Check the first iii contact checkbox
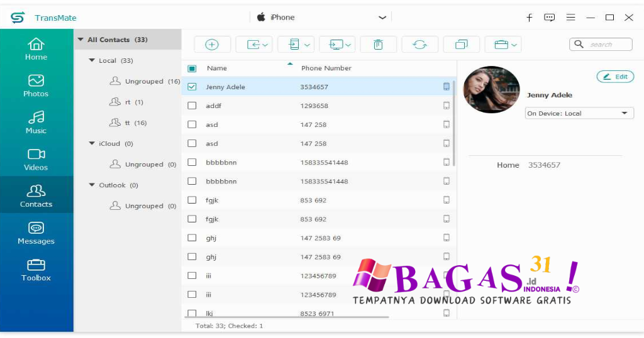644x338 pixels. 192,275
